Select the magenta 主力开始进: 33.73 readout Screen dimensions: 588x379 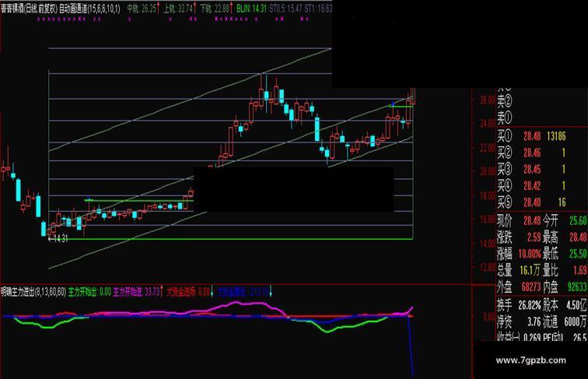tap(137, 292)
